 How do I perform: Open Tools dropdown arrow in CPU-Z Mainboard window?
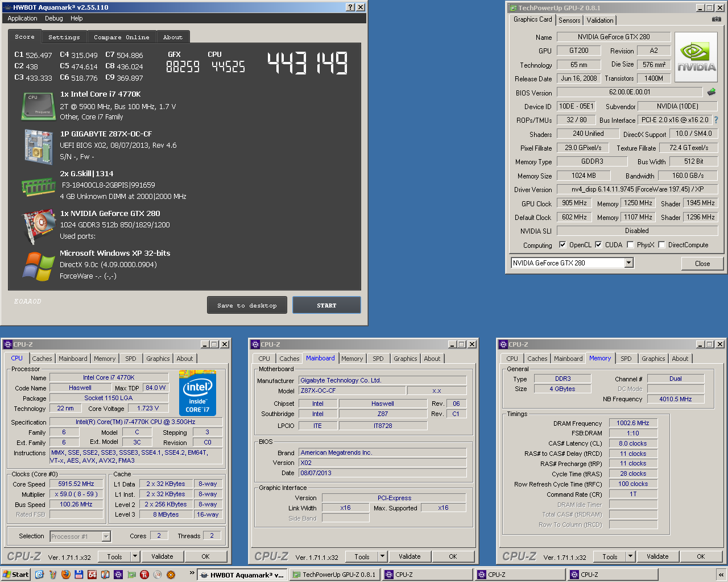pyautogui.click(x=382, y=556)
